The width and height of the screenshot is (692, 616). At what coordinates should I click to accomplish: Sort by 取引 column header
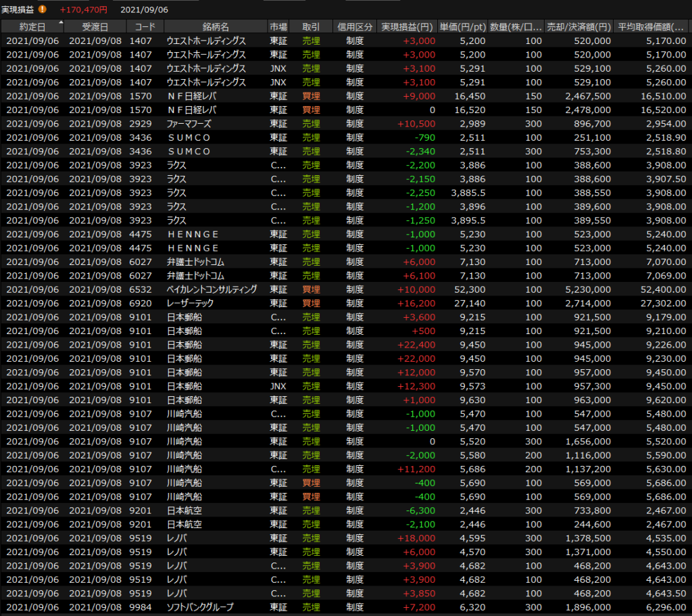pos(312,27)
